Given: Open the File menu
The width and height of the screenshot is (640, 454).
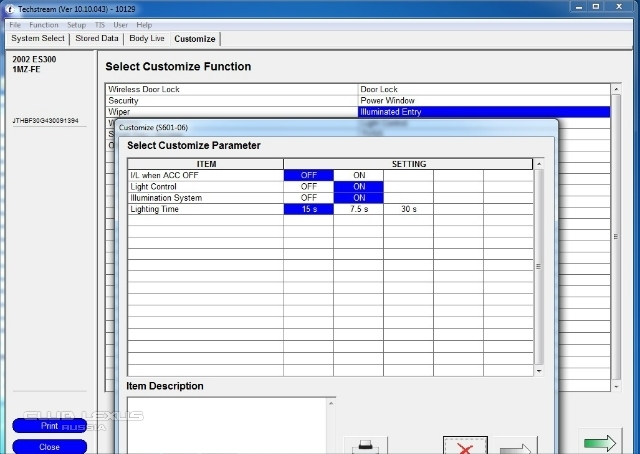Looking at the screenshot, I should tap(15, 25).
